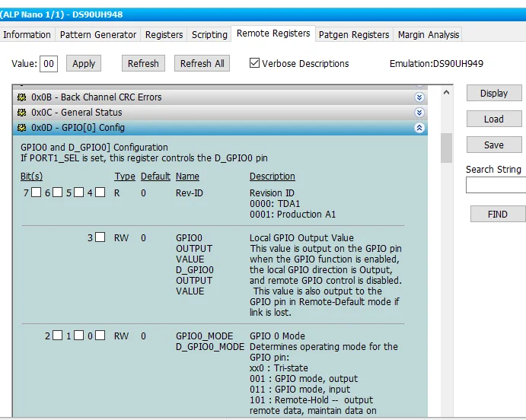This screenshot has height=420, width=526.
Task: Click the Bit(s) column header
Action: click(31, 177)
